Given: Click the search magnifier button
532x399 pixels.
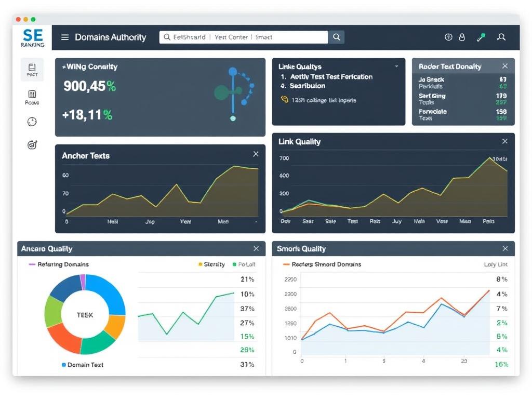Looking at the screenshot, I should pyautogui.click(x=336, y=37).
